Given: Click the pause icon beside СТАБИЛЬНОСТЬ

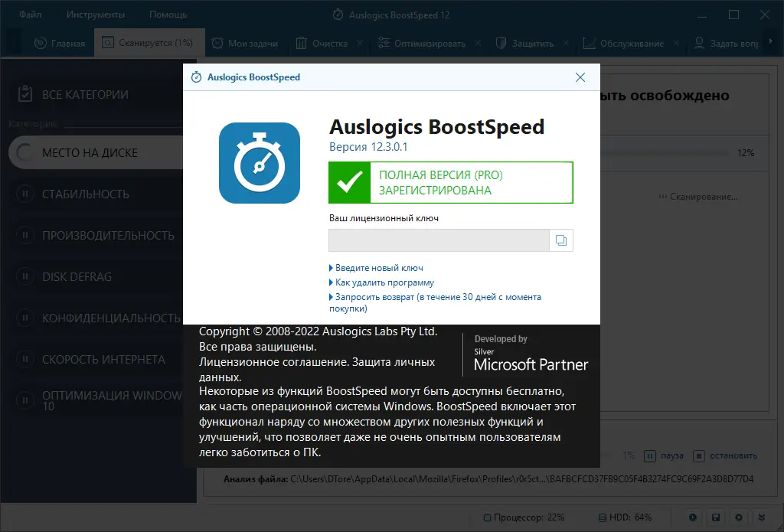Looking at the screenshot, I should point(24,194).
